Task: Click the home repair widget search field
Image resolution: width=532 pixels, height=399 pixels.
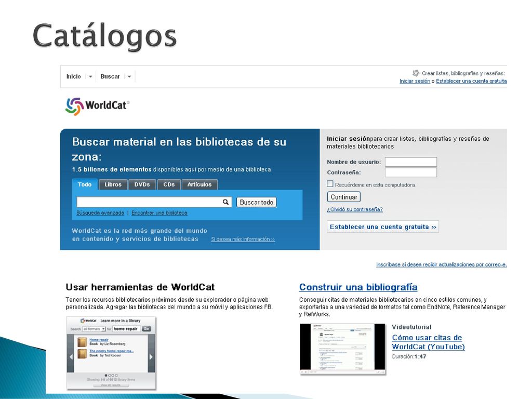Action: [x=126, y=329]
